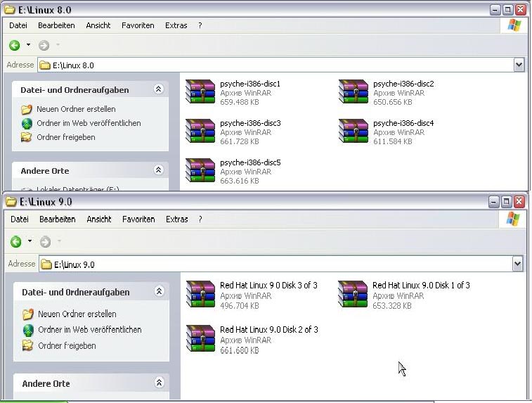532x403 pixels.
Task: Minimize the Linux 9.0 window
Action: 493,202
